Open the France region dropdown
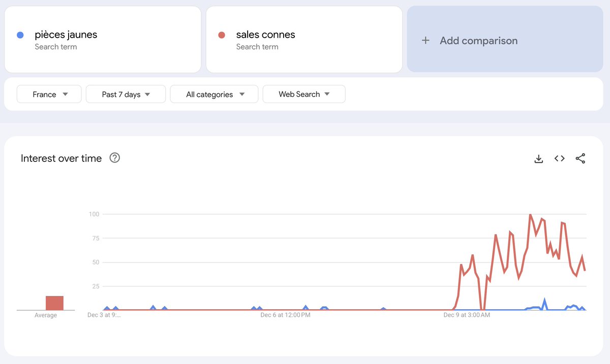The image size is (610, 364). point(49,94)
